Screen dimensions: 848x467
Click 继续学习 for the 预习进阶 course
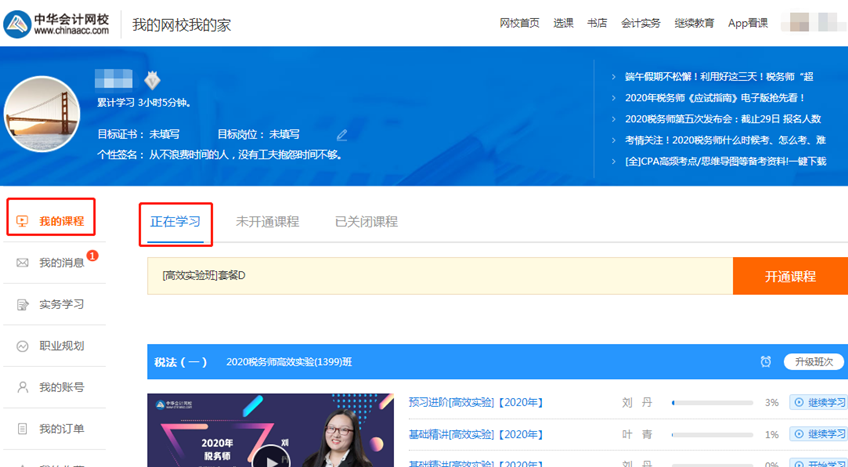pyautogui.click(x=818, y=402)
